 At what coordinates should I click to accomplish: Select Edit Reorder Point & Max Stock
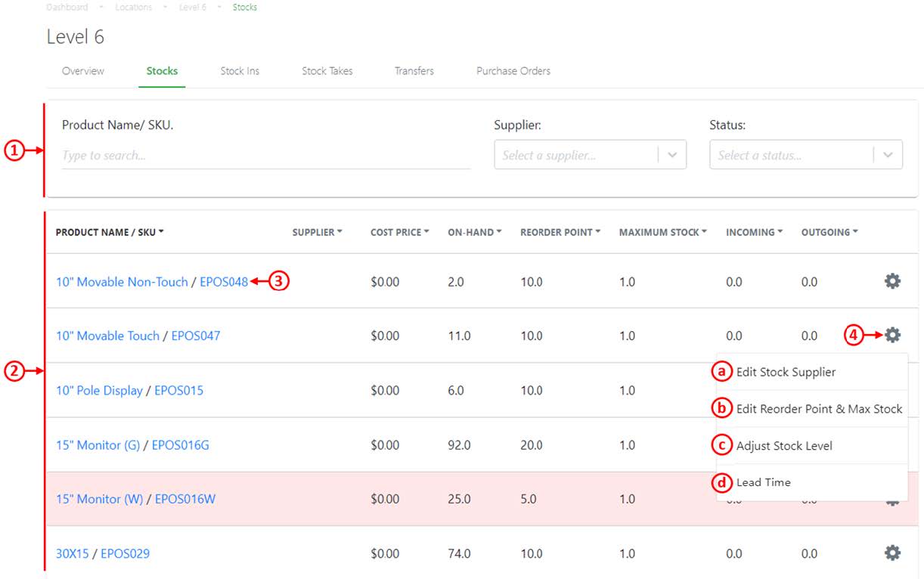point(820,409)
